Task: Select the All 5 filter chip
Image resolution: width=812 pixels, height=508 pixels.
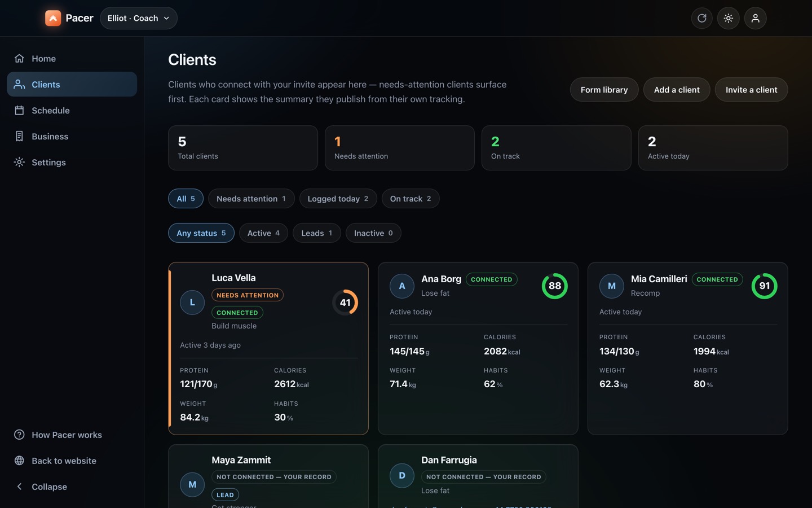Action: pos(186,198)
